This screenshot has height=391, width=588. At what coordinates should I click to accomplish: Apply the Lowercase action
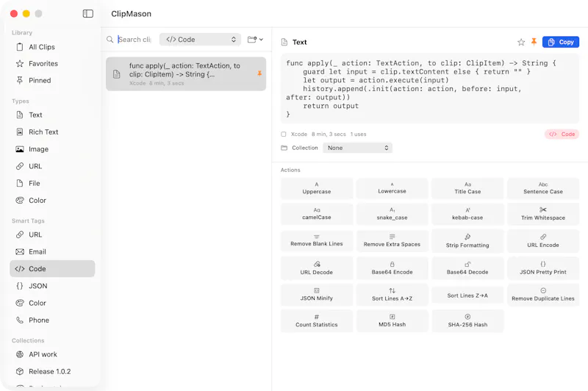(392, 188)
